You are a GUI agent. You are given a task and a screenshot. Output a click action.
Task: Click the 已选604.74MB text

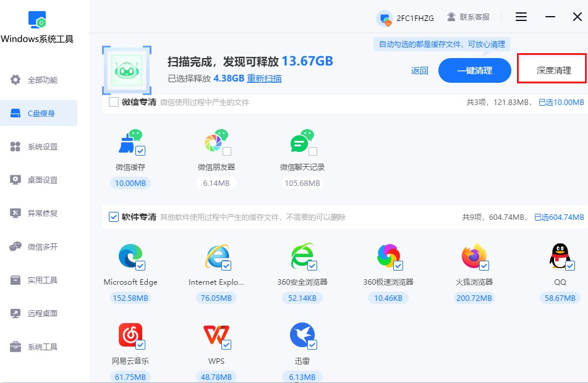[559, 217]
